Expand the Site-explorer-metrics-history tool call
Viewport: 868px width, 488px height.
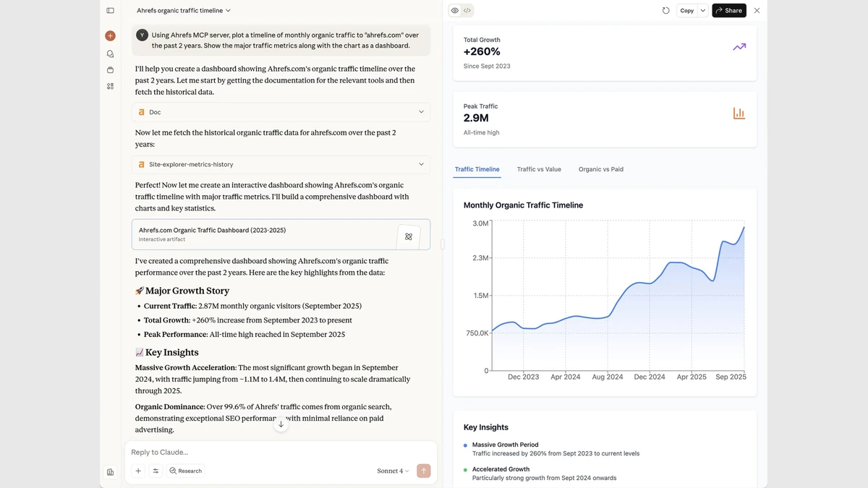281,164
